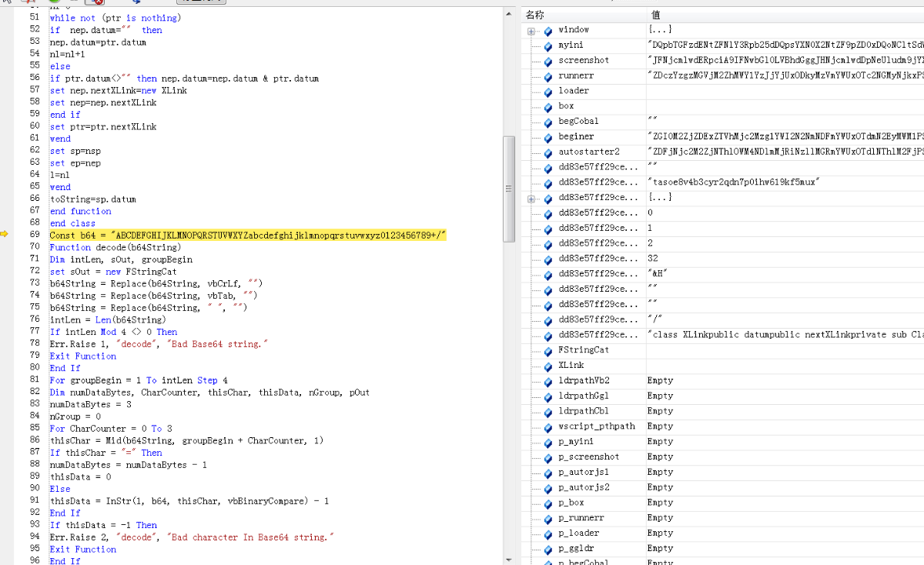
Task: Click the variable icon beside window
Action: (548, 30)
